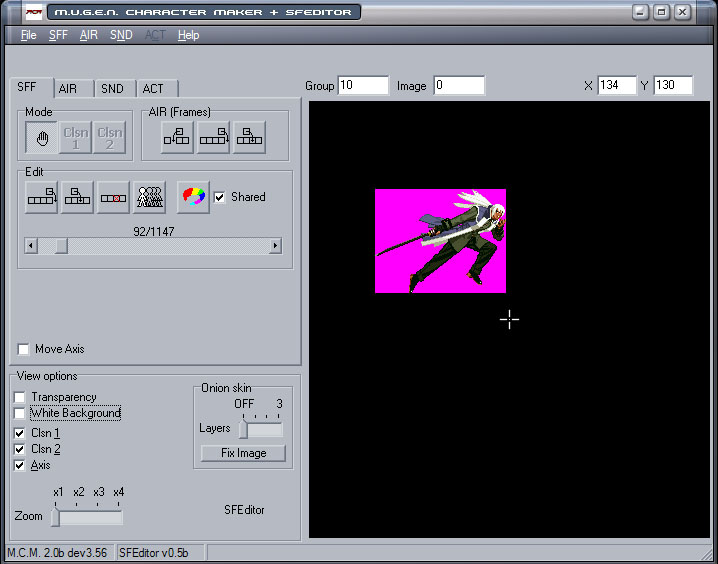This screenshot has height=564, width=718.
Task: Enable White Background checkbox
Action: click(20, 413)
